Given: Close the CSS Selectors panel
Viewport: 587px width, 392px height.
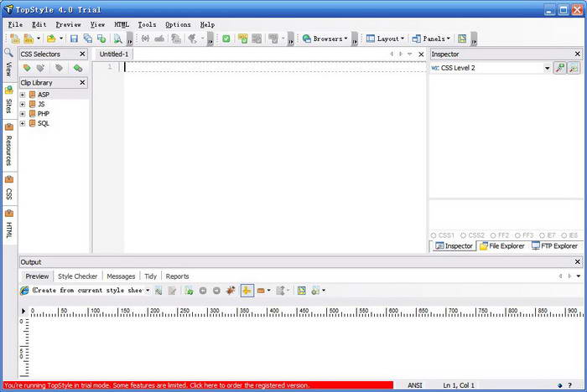Looking at the screenshot, I should point(82,54).
